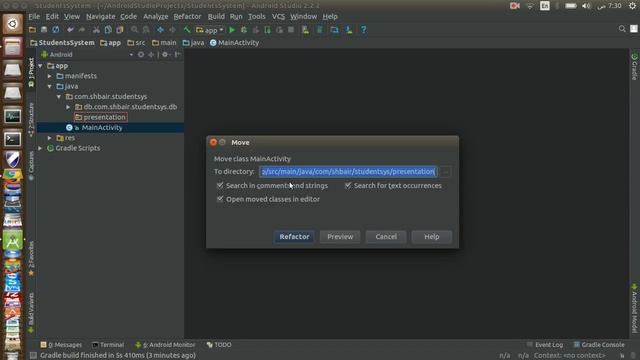Open the Gradle Console tab
Screen dimensions: 640x360
coord(599,345)
